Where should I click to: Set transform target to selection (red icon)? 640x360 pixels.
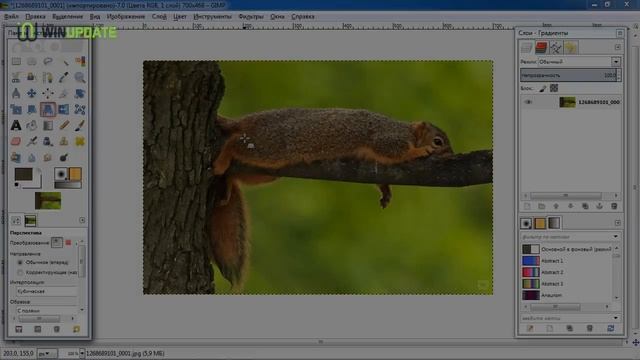click(68, 242)
